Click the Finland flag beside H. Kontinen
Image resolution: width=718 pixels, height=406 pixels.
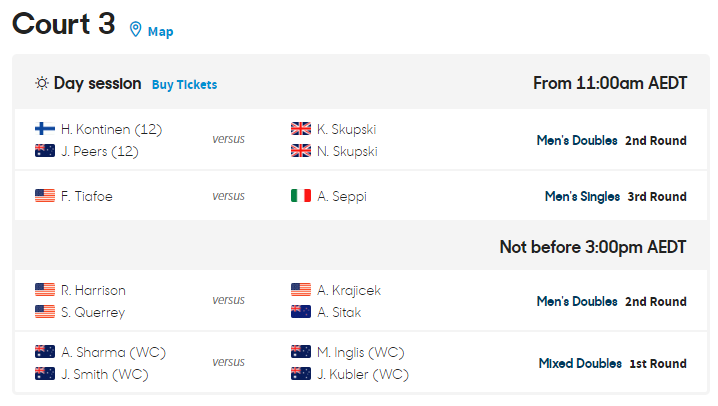point(45,129)
